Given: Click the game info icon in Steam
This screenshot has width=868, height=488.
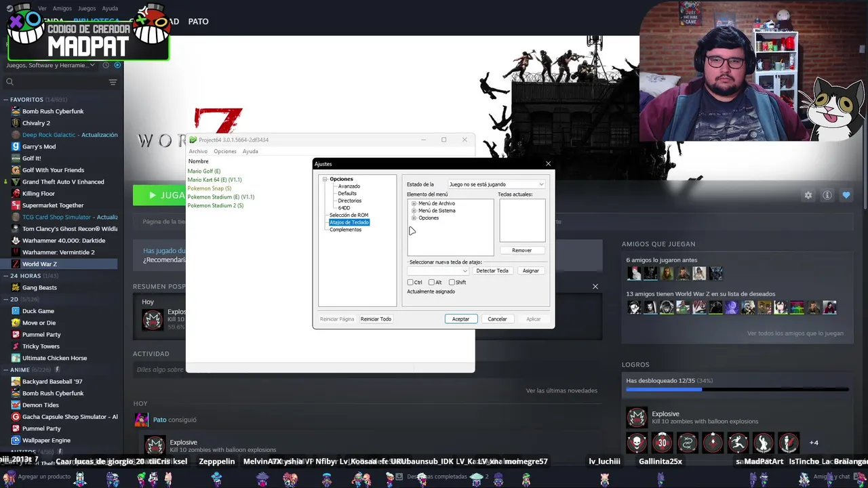Looking at the screenshot, I should [827, 195].
